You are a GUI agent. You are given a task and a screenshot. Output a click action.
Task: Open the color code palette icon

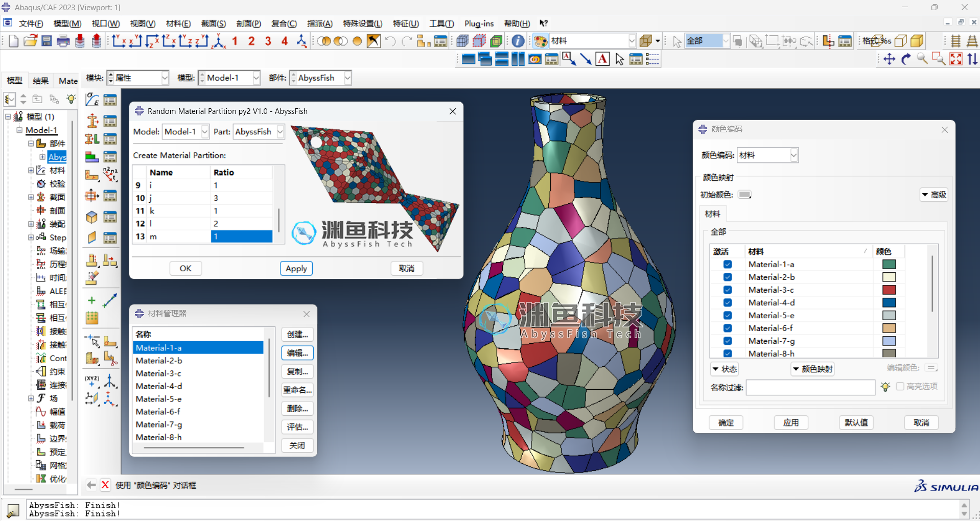[541, 41]
